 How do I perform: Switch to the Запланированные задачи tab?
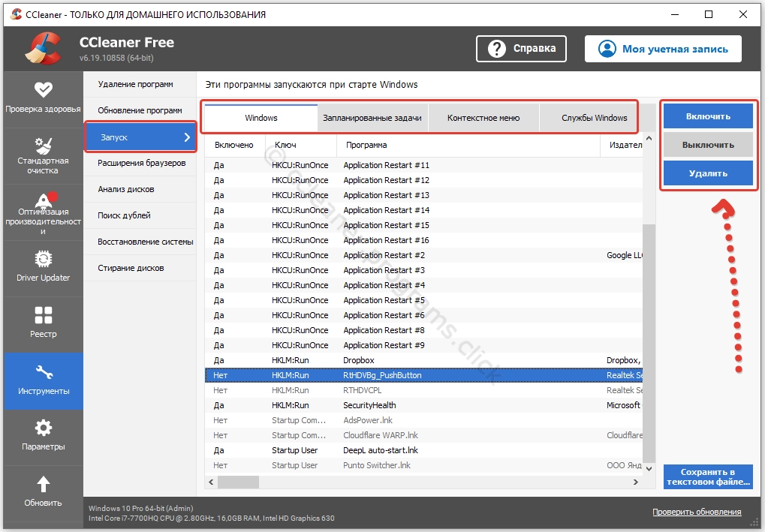tap(372, 118)
